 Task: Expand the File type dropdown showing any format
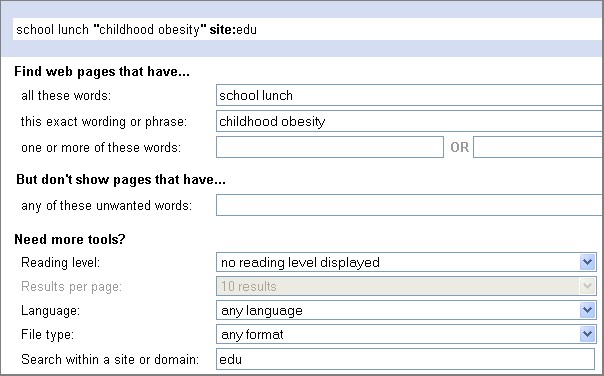(x=406, y=334)
